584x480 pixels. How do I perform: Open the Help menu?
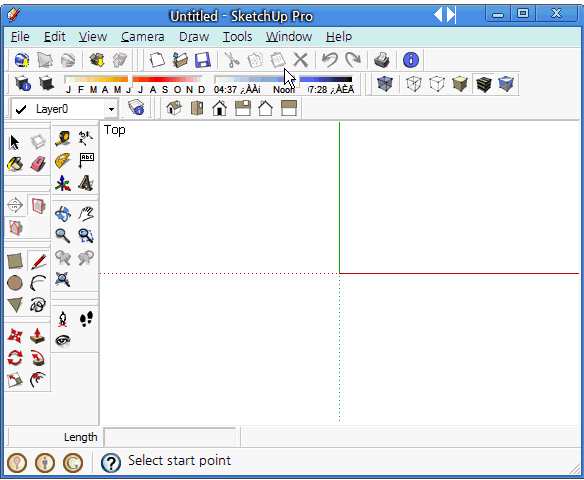click(339, 37)
